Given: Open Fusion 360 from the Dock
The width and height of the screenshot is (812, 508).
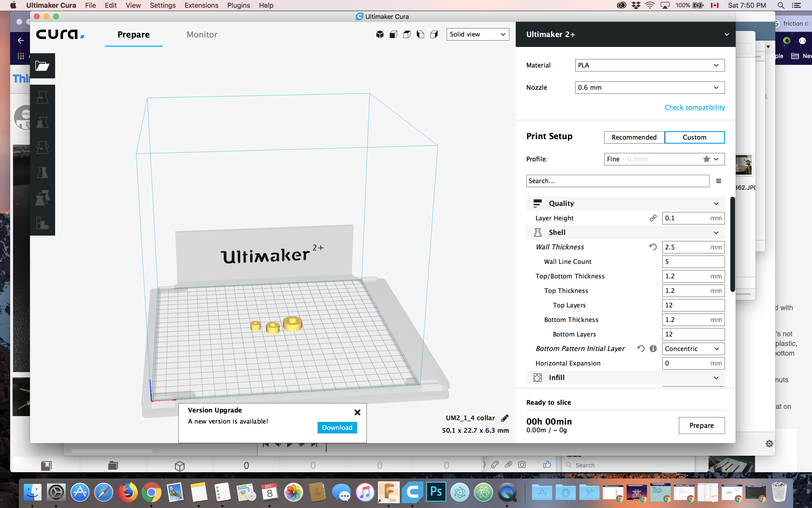Looking at the screenshot, I should coord(389,492).
